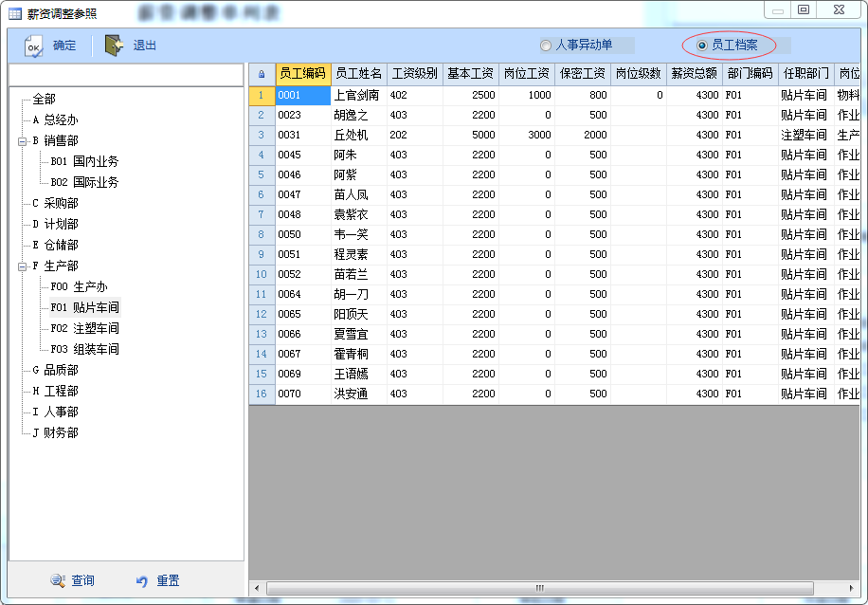Select row header number 1

pyautogui.click(x=262, y=95)
